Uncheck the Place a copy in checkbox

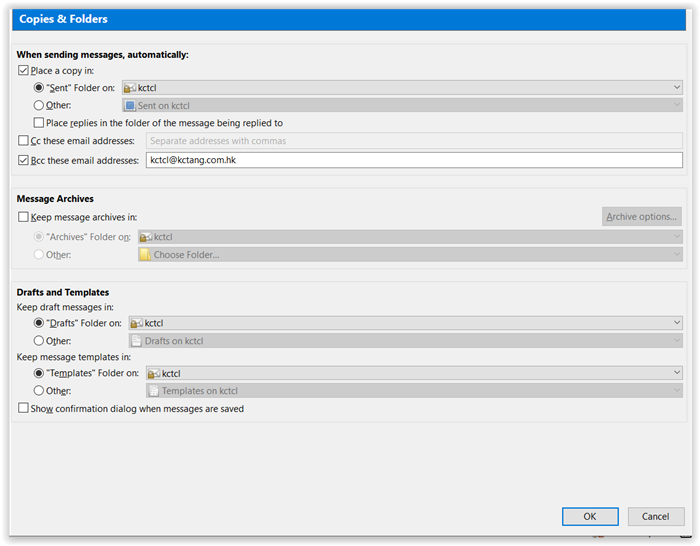click(23, 71)
